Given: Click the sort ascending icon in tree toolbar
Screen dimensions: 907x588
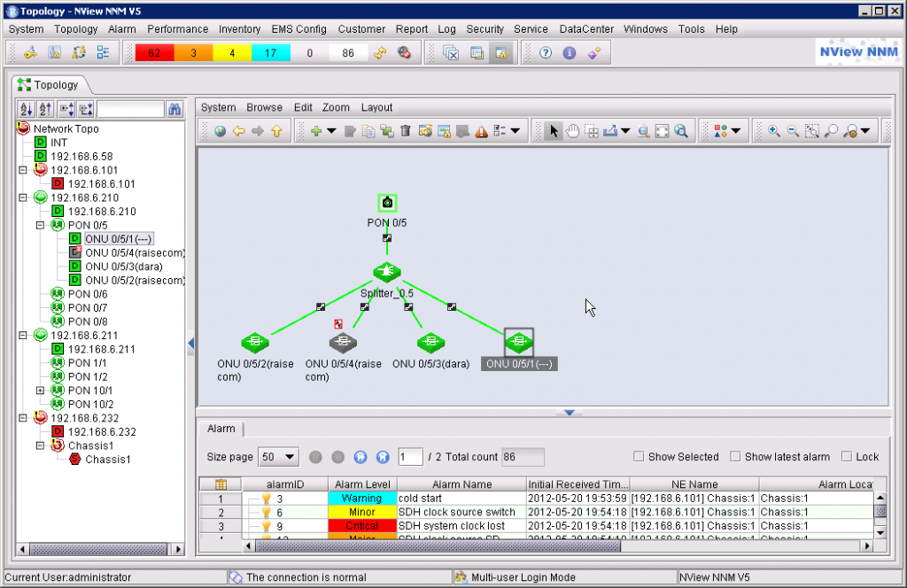Looking at the screenshot, I should 26,109.
